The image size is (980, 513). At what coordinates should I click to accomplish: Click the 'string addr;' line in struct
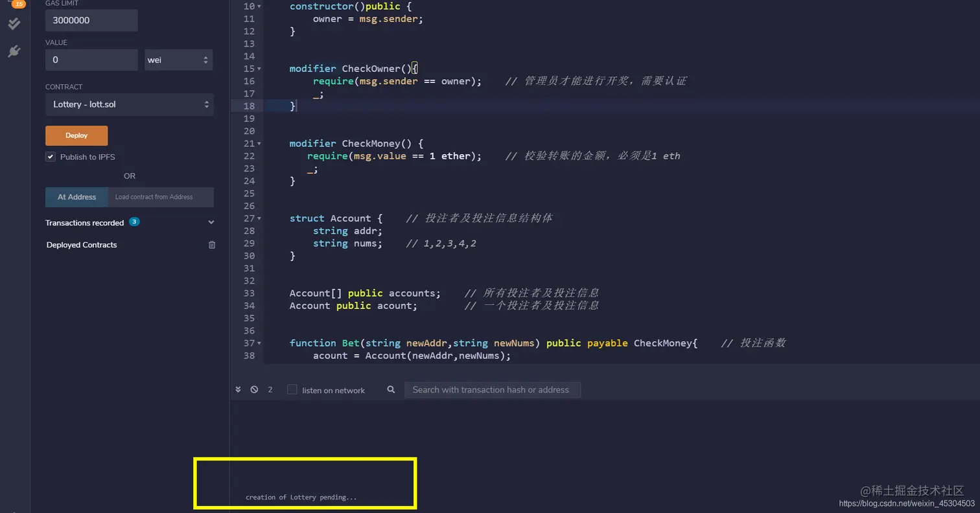point(348,231)
